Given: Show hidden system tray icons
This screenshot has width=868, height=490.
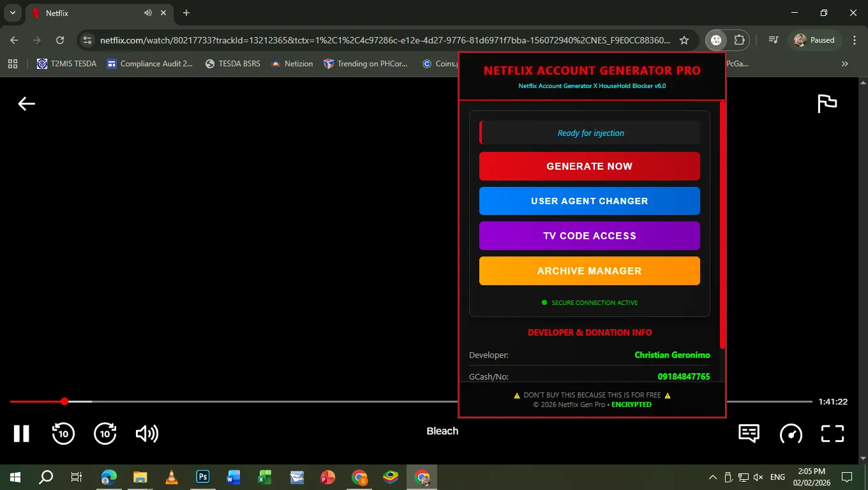Looking at the screenshot, I should pyautogui.click(x=713, y=477).
